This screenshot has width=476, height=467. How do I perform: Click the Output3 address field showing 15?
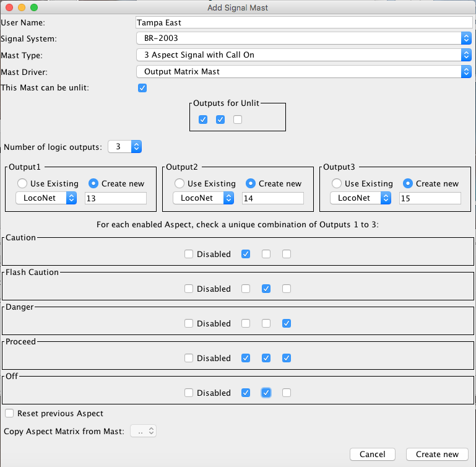pyautogui.click(x=430, y=198)
